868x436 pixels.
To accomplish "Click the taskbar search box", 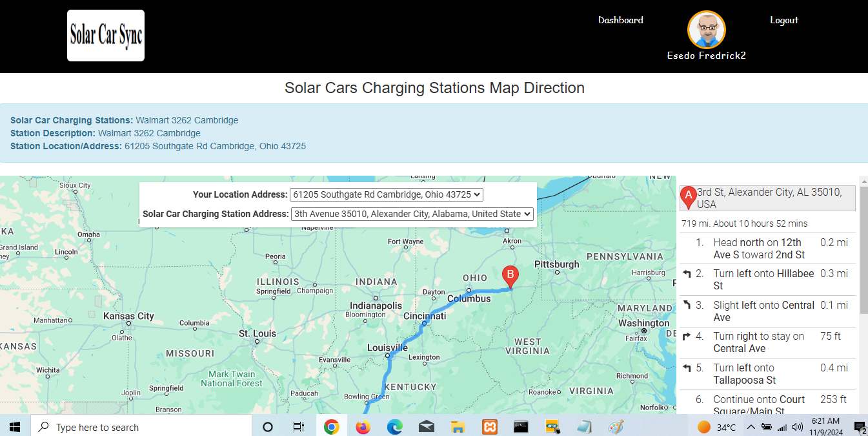I will [x=140, y=427].
